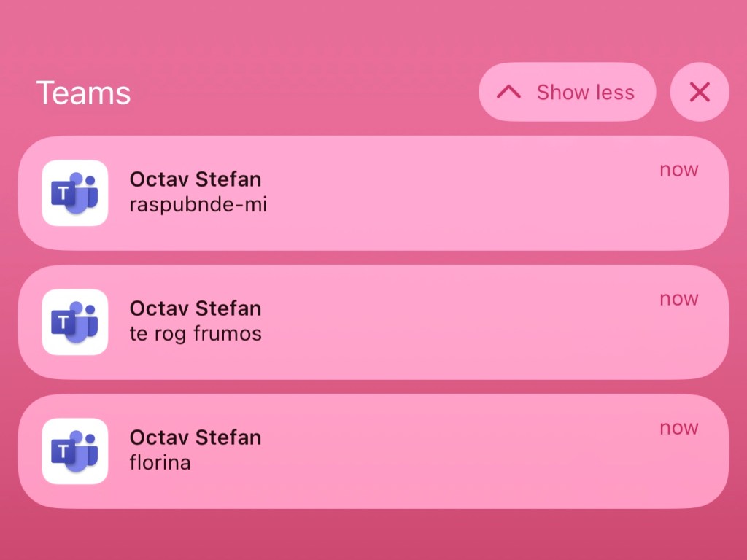Open the te rog frumos message text
This screenshot has width=747, height=560.
coord(195,334)
